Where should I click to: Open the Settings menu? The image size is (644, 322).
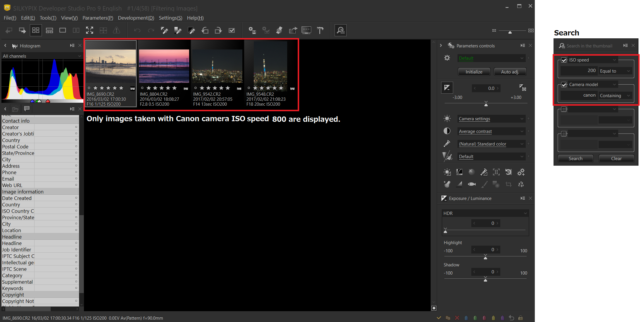(170, 18)
